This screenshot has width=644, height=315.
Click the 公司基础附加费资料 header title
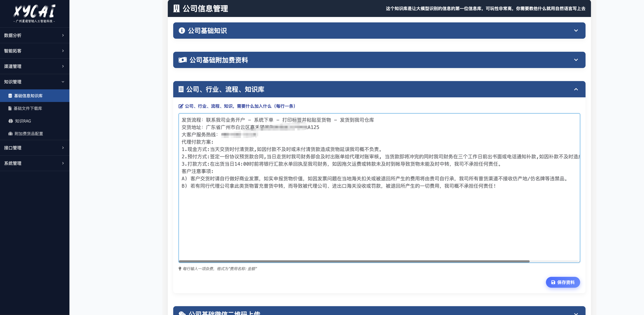pyautogui.click(x=219, y=60)
